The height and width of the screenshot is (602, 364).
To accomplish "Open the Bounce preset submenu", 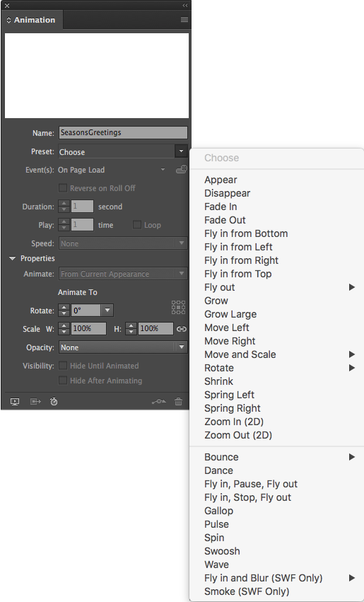I will coord(277,457).
